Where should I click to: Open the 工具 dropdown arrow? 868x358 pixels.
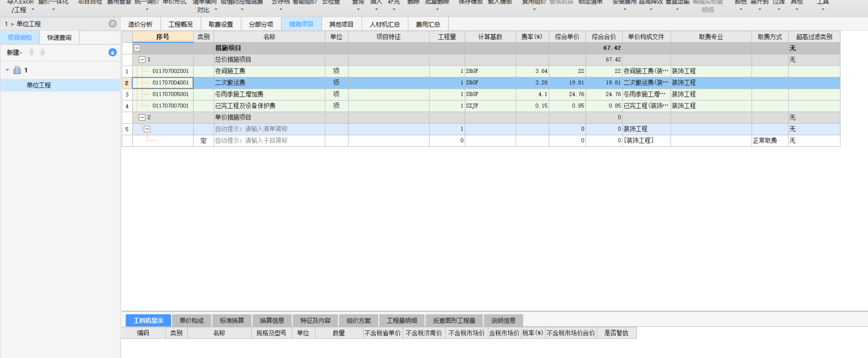click(x=823, y=9)
